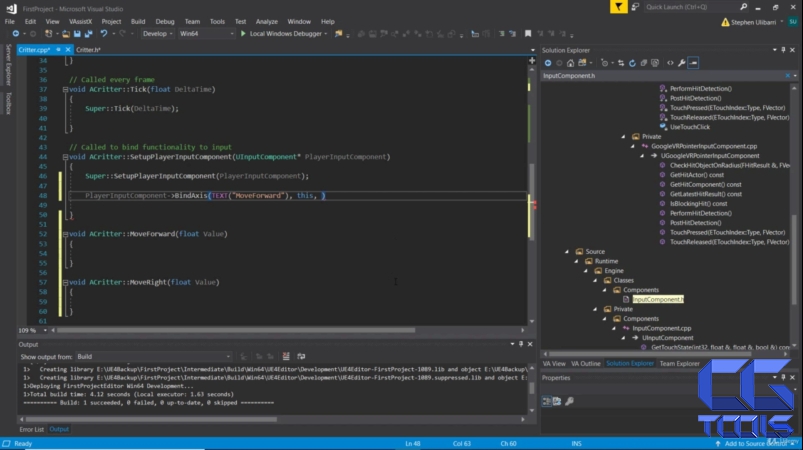This screenshot has height=450, width=803.
Task: Close the Critter.cpp tab
Action: click(68, 50)
